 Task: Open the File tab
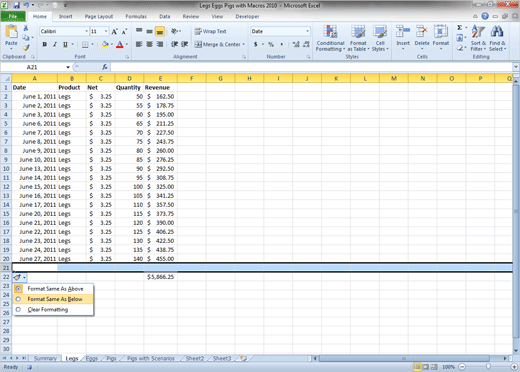point(13,16)
